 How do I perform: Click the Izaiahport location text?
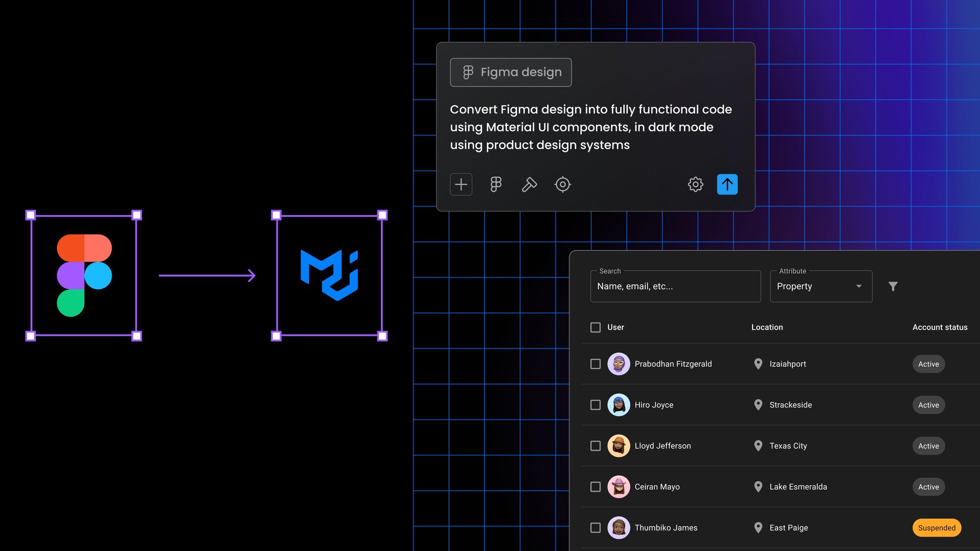click(787, 364)
